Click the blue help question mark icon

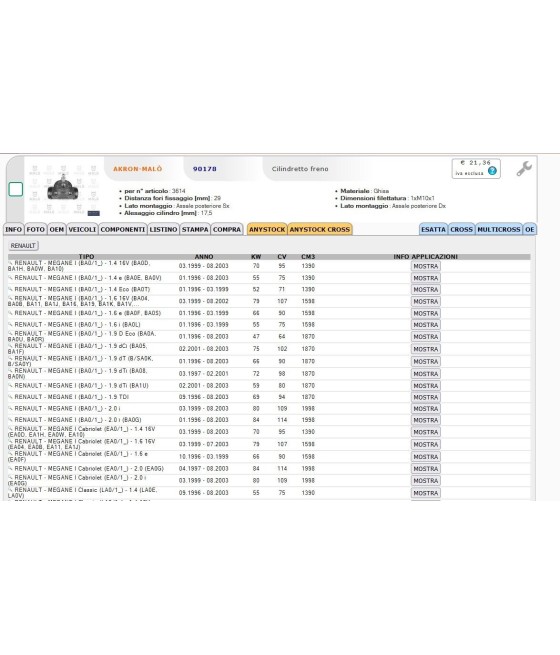point(492,170)
